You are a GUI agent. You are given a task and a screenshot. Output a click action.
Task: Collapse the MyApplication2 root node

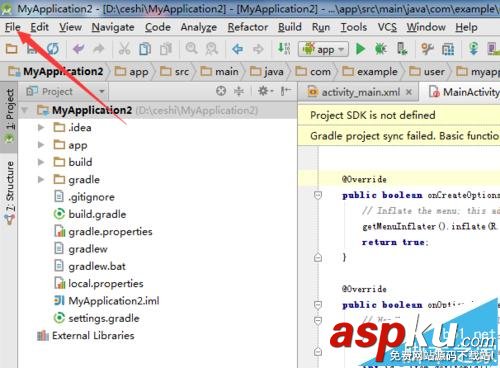pyautogui.click(x=25, y=110)
